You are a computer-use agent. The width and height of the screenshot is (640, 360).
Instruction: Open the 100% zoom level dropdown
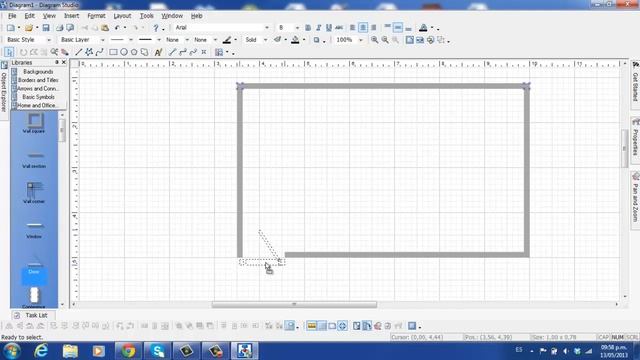pos(360,40)
